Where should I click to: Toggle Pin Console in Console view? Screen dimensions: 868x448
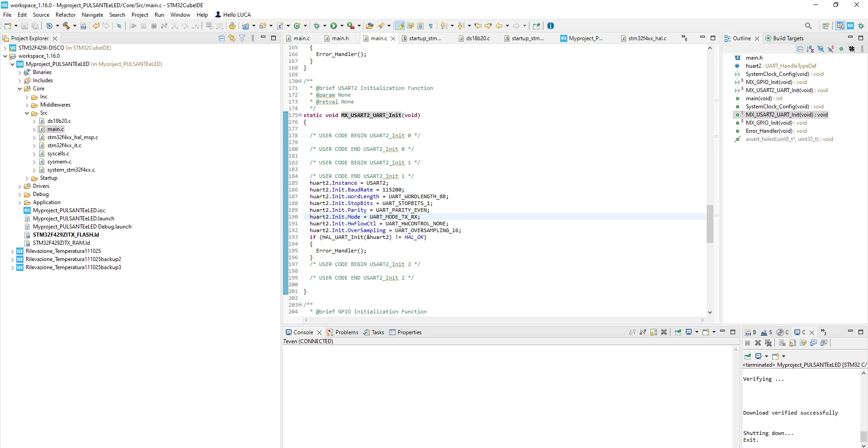coord(678,332)
